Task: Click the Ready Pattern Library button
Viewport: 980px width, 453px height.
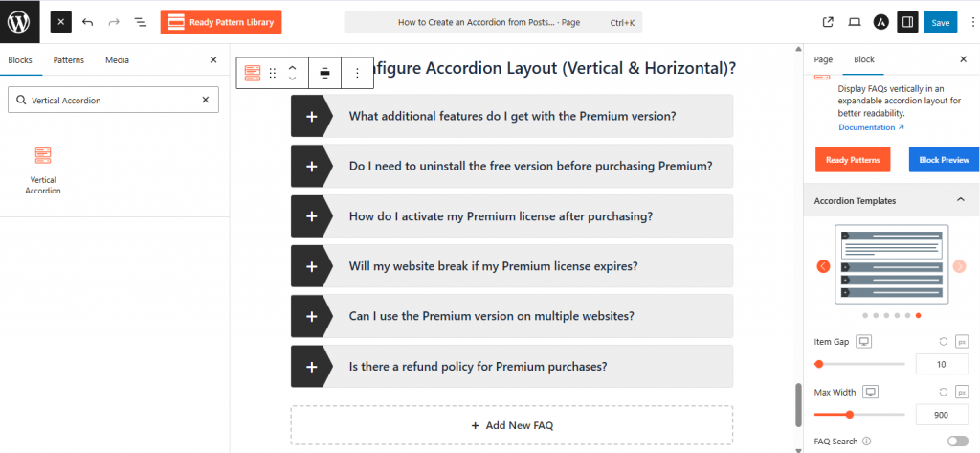Action: click(221, 22)
